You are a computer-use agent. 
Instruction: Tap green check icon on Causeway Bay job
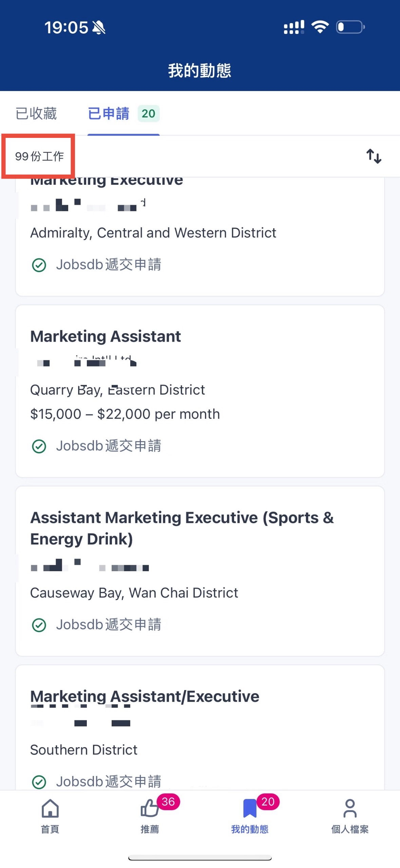(39, 625)
